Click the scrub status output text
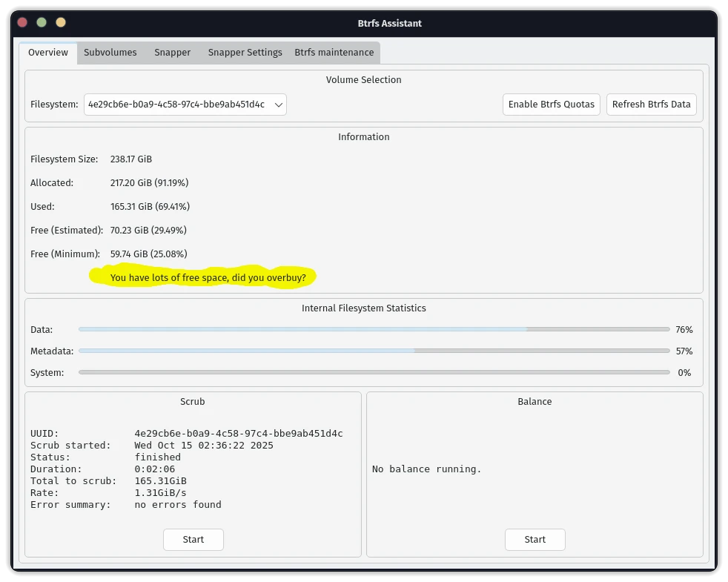 click(186, 469)
